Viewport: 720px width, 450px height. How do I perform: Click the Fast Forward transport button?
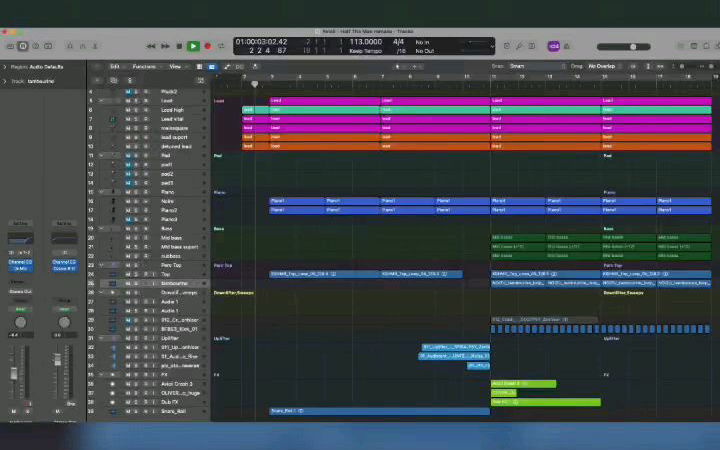[165, 46]
